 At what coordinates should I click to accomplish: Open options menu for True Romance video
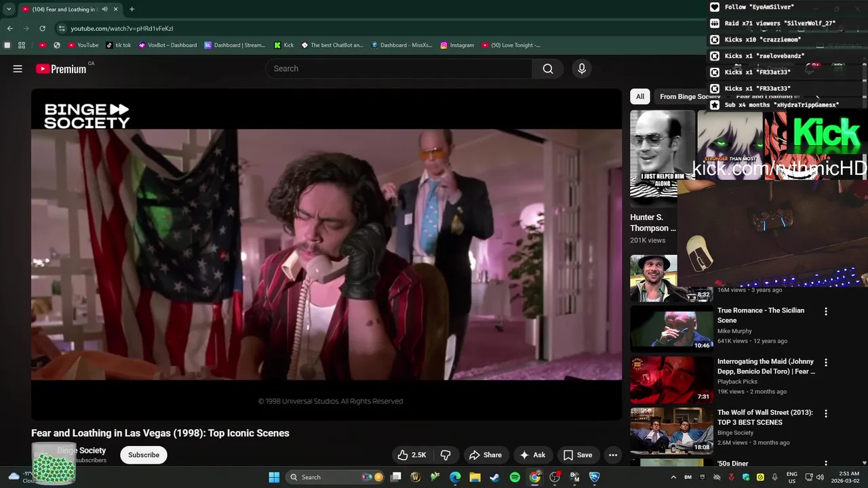pyautogui.click(x=826, y=312)
